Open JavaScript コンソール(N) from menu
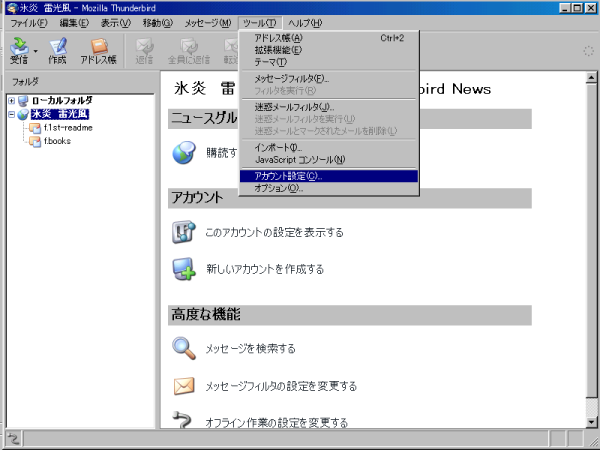Screen dimensions: 600x450 click(329, 159)
